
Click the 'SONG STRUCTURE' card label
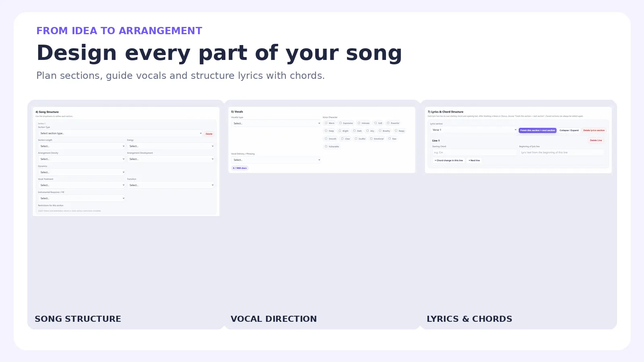tap(78, 319)
